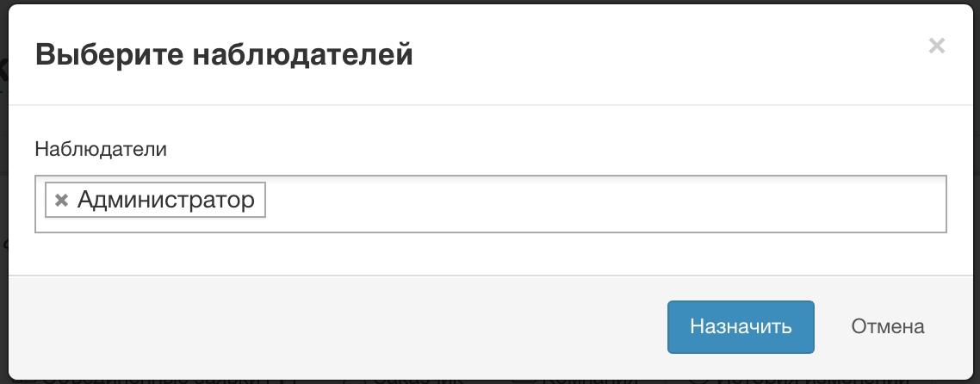Click the small cross beside Администратор
This screenshot has height=384, width=980.
(x=61, y=201)
